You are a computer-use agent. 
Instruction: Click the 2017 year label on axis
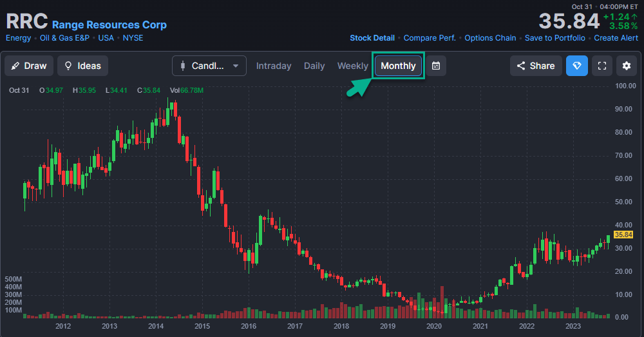(294, 326)
